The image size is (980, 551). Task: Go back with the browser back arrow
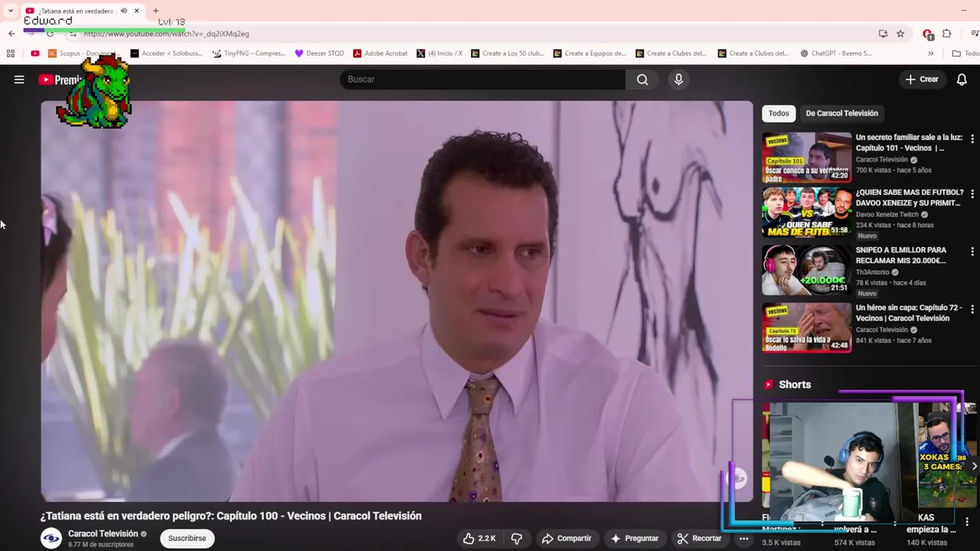point(11,34)
